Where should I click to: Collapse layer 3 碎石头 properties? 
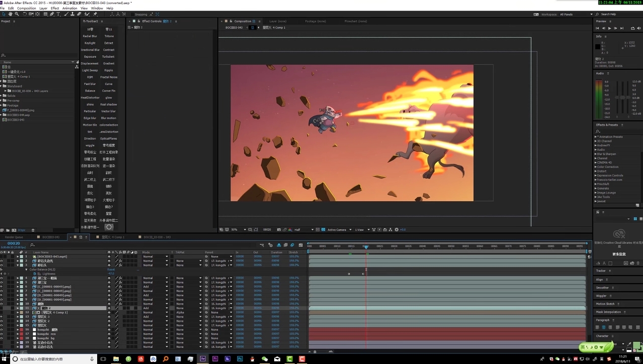coord(18,265)
